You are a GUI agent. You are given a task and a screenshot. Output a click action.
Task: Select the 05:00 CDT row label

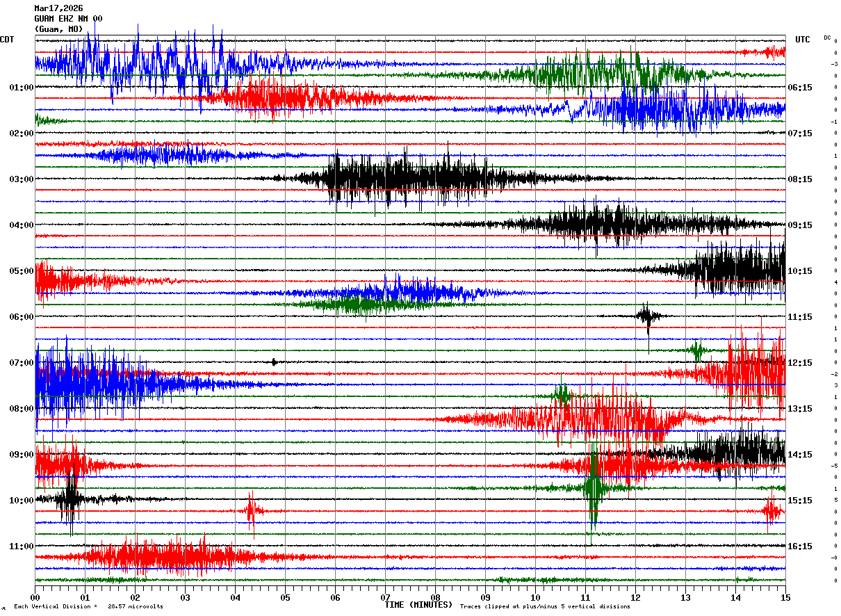click(22, 271)
